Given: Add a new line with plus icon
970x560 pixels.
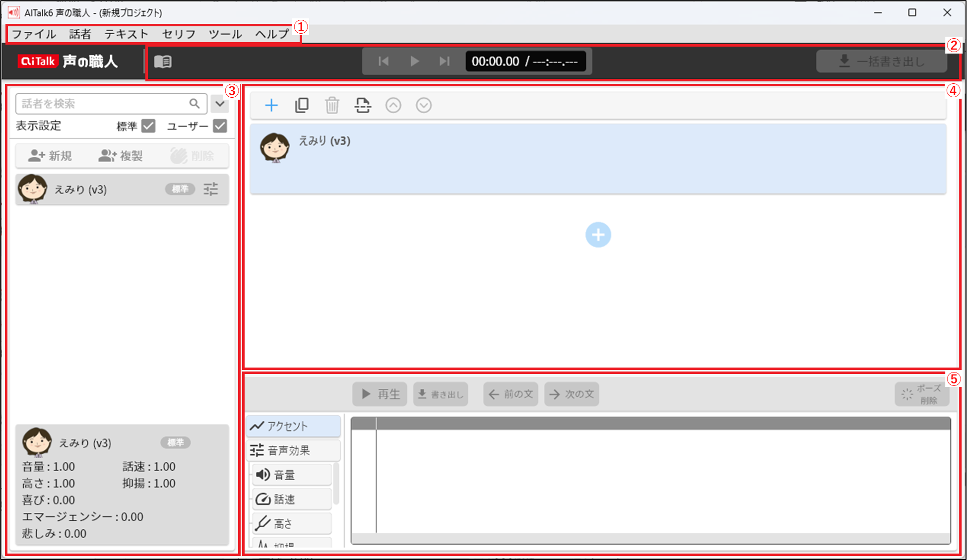Looking at the screenshot, I should [x=271, y=105].
